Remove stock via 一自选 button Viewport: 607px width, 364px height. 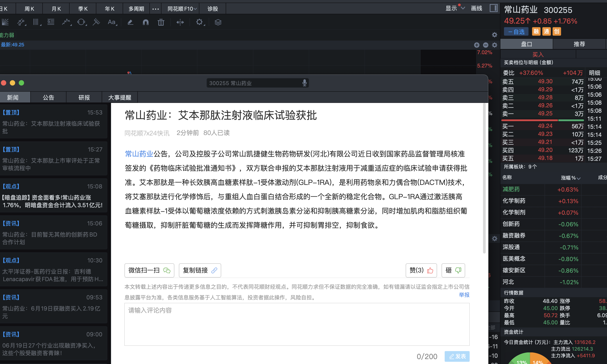tap(516, 32)
